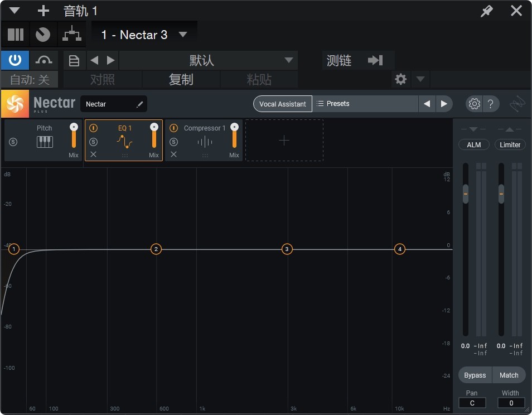Screen dimensions: 532x415
Task: Open the Pitch module keyboard icon
Action: 45,142
